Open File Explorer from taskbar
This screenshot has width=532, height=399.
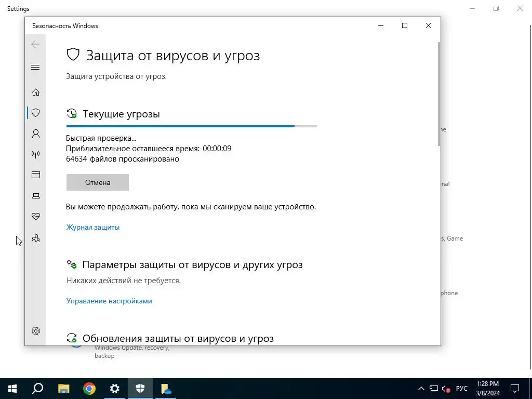63,389
